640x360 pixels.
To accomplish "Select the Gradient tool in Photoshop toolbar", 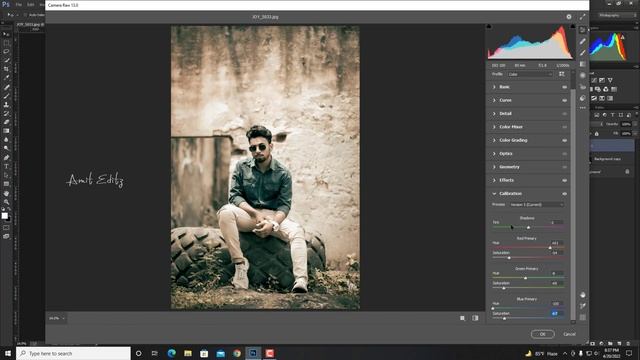I will (x=6, y=131).
